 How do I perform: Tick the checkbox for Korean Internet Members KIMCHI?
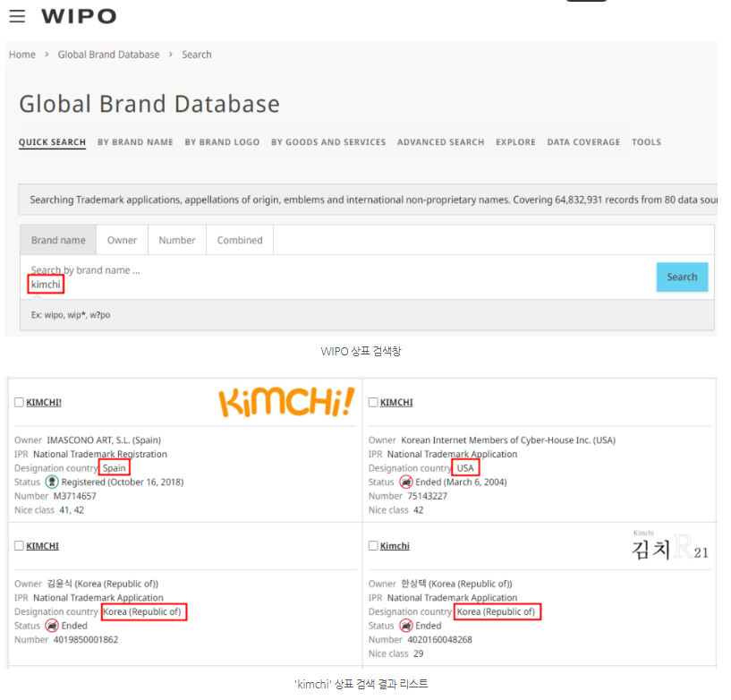click(373, 402)
